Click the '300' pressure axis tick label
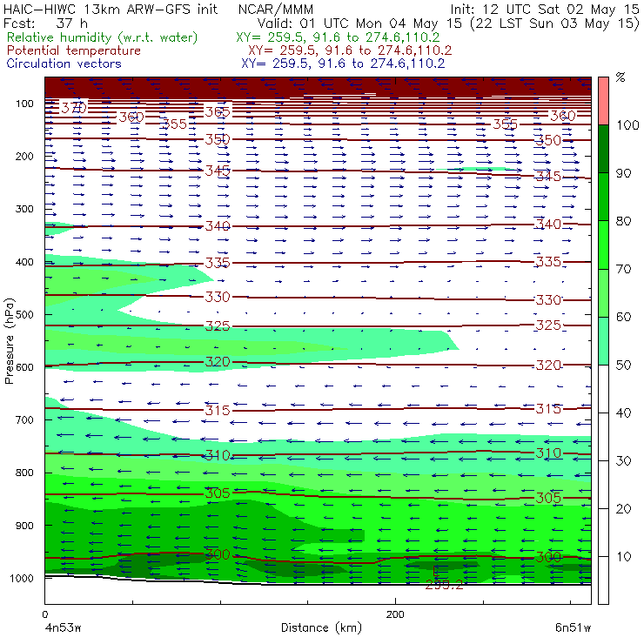The image size is (644, 644). click(x=24, y=209)
